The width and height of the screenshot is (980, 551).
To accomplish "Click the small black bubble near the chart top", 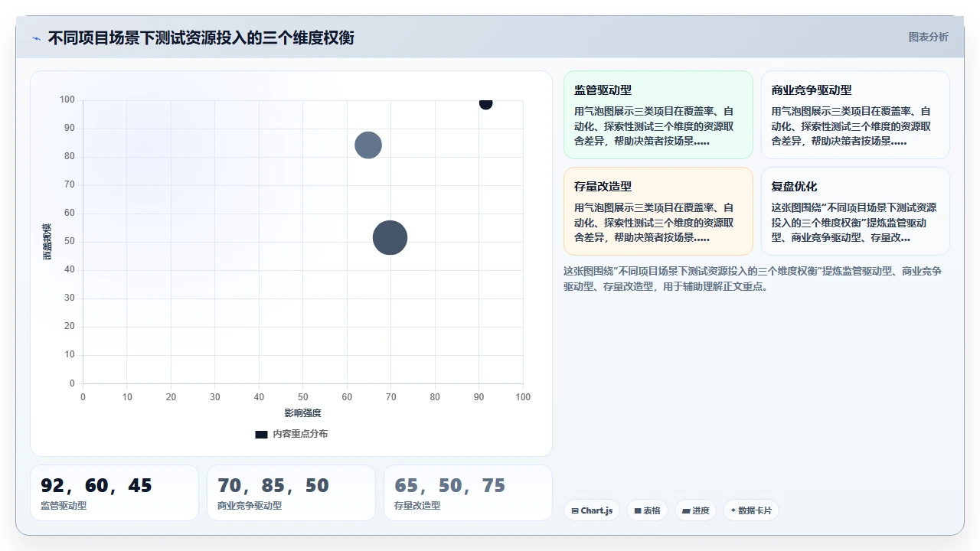I will coord(485,103).
